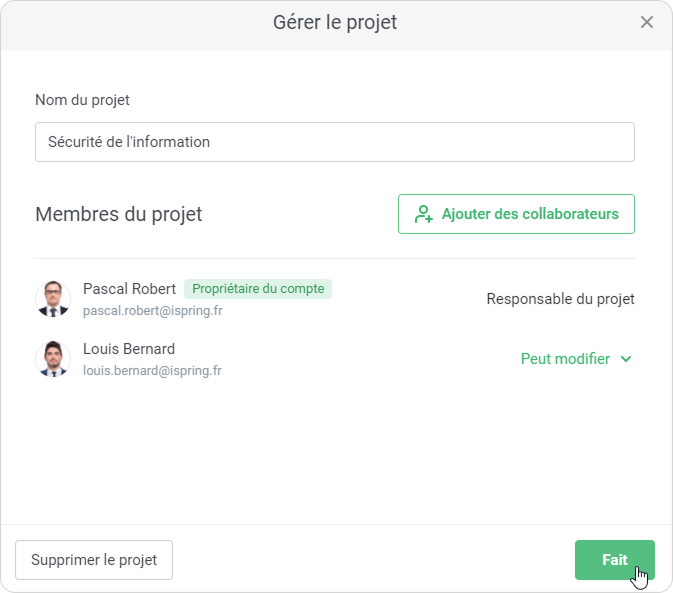Click the Propriétaire du compte badge
Image resolution: width=673 pixels, height=593 pixels.
258,289
